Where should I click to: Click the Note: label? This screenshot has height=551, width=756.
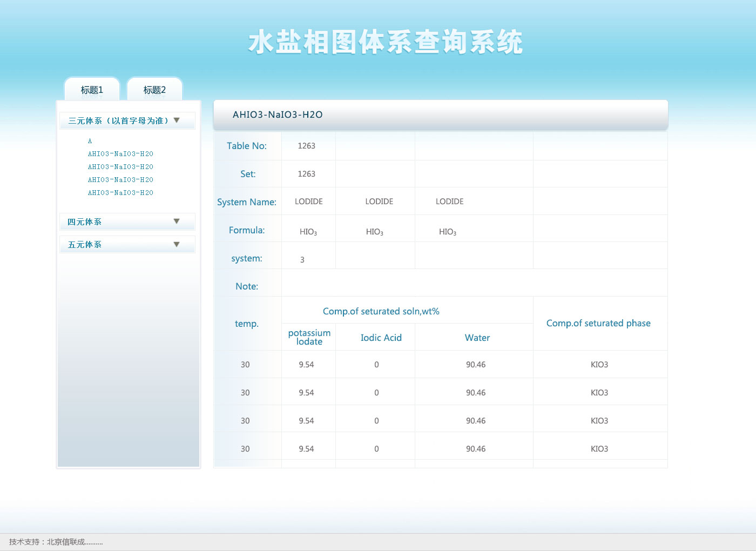click(x=247, y=286)
